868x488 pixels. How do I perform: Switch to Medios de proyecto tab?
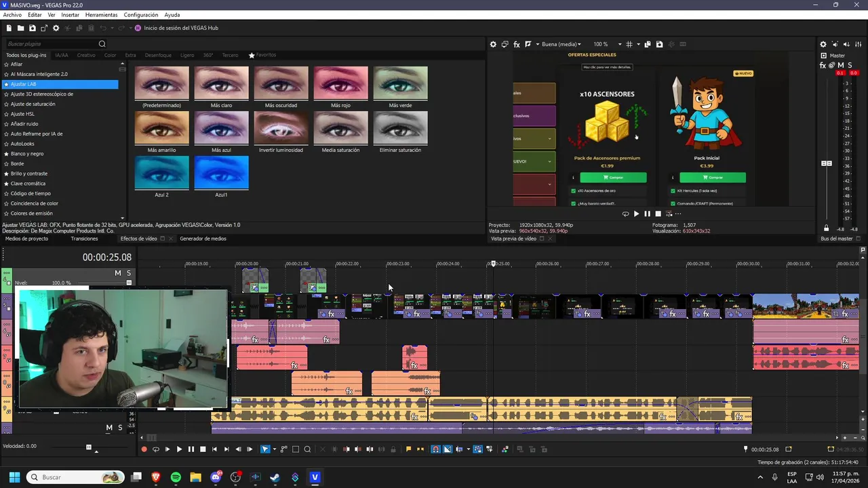tap(26, 239)
